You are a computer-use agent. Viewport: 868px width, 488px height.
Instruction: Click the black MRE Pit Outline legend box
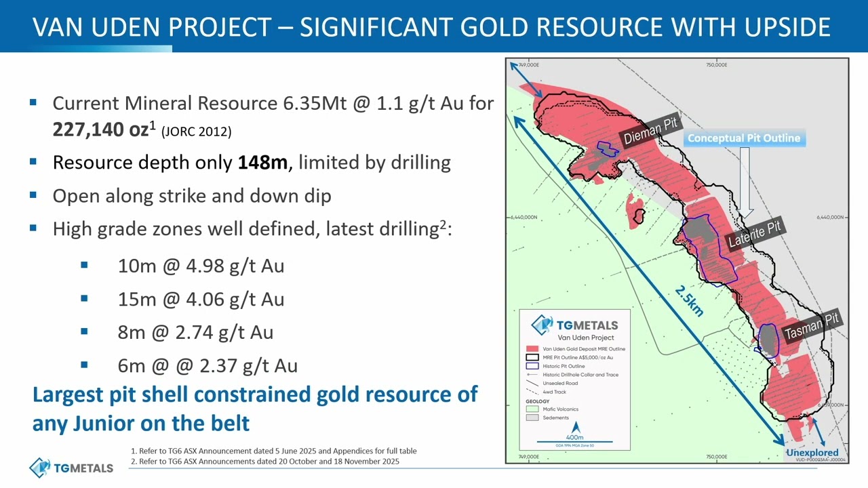click(532, 358)
